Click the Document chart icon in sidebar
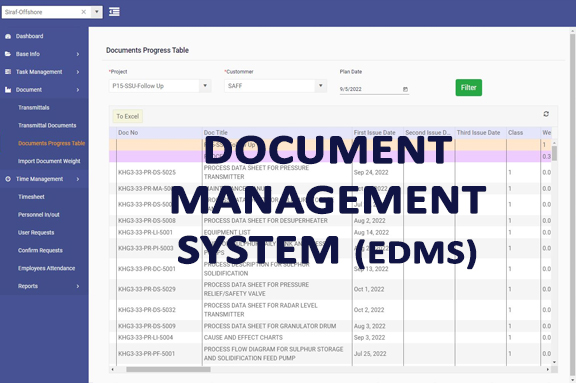This screenshot has height=383, width=576. coord(8,90)
